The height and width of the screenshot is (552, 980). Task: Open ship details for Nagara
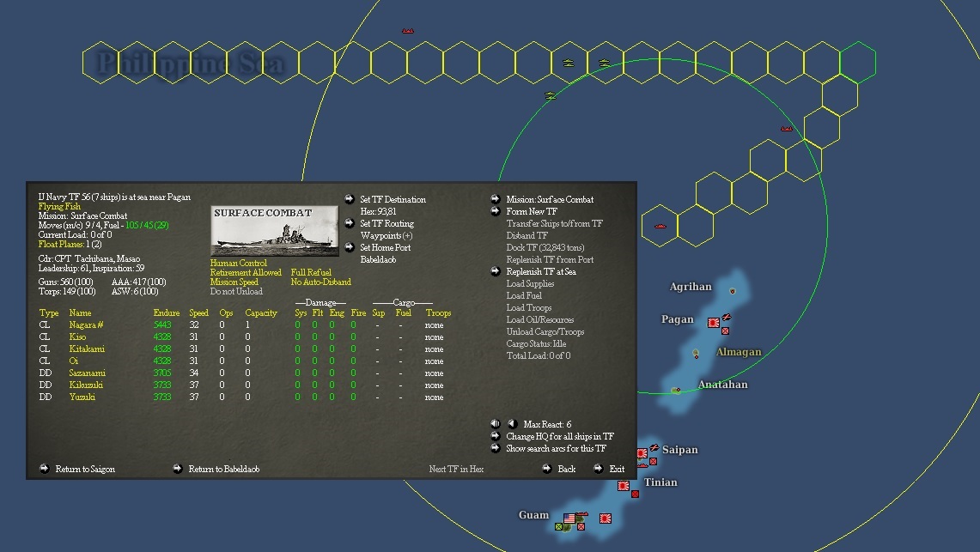(x=86, y=325)
